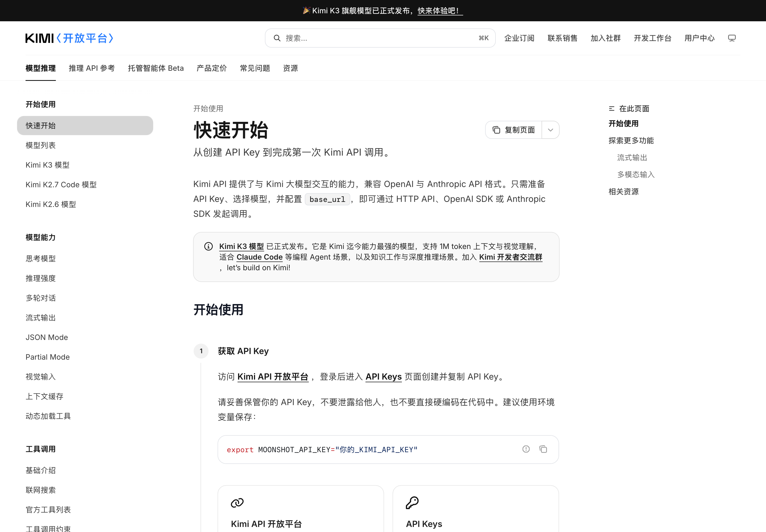Click the link icon on Kimi API 开放平台 card
The height and width of the screenshot is (532, 766).
click(237, 503)
